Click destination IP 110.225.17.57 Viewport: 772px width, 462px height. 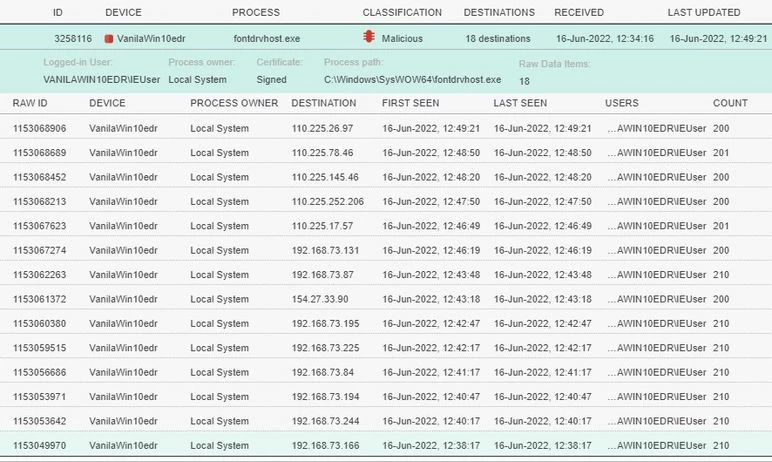(x=322, y=226)
